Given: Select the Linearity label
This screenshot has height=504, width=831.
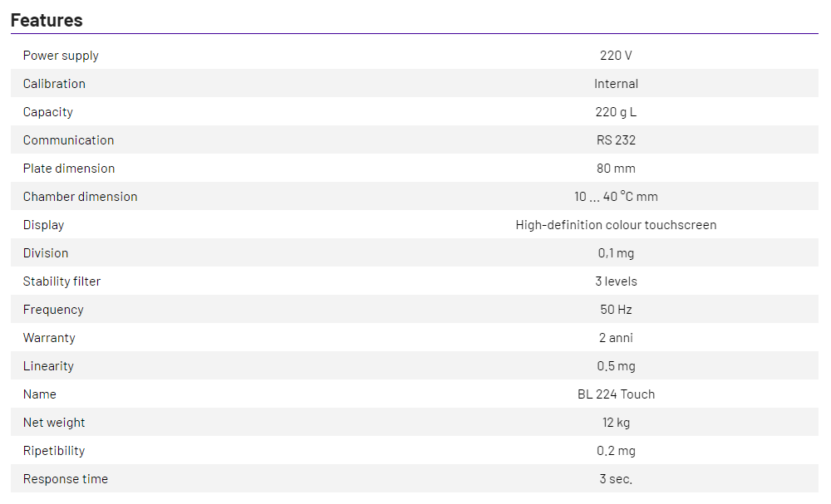Looking at the screenshot, I should (x=48, y=366).
